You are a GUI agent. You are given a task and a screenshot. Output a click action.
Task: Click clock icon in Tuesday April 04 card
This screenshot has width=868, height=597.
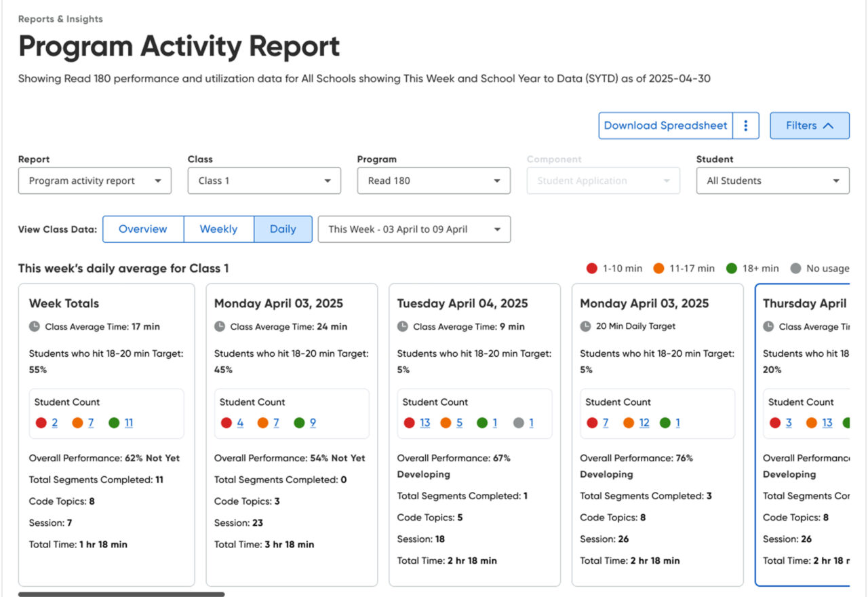(x=403, y=326)
